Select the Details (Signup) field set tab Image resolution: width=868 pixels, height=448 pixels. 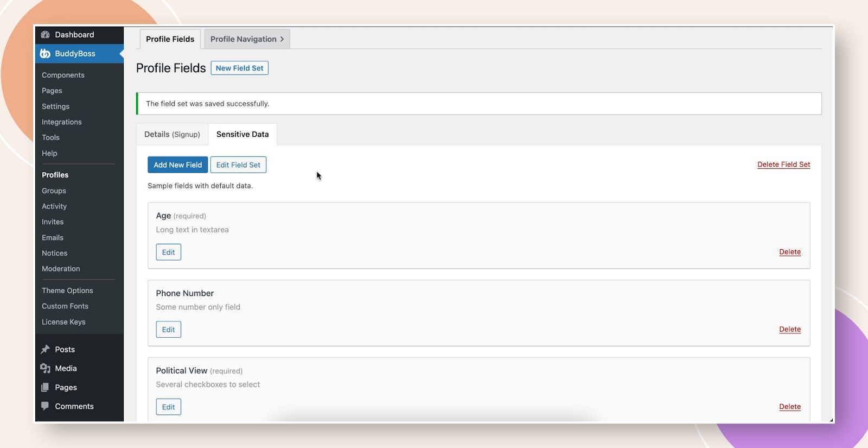point(172,134)
